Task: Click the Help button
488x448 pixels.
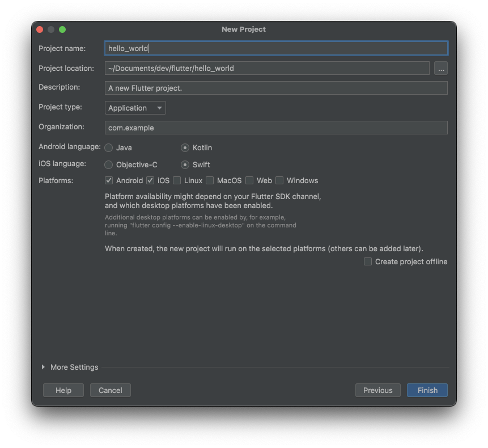Action: (x=63, y=390)
